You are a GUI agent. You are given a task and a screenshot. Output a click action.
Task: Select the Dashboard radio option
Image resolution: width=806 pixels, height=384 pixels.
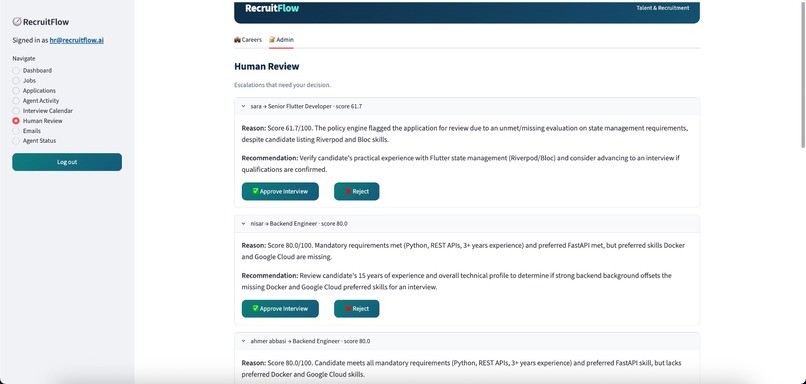point(32,70)
